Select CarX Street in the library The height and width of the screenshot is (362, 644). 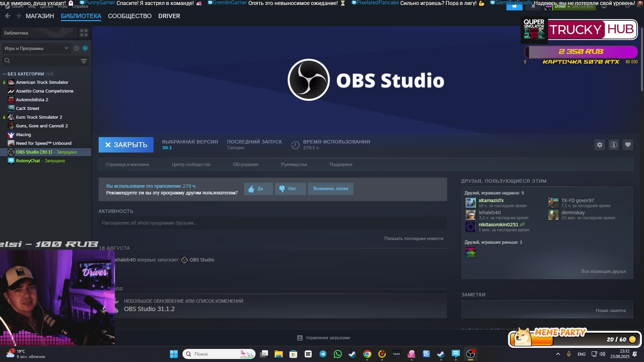(28, 109)
